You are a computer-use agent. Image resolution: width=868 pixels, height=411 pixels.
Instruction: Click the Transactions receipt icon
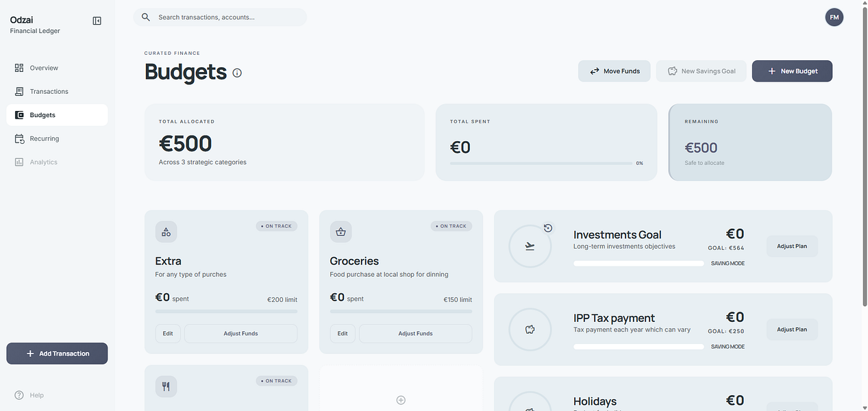pyautogui.click(x=19, y=91)
